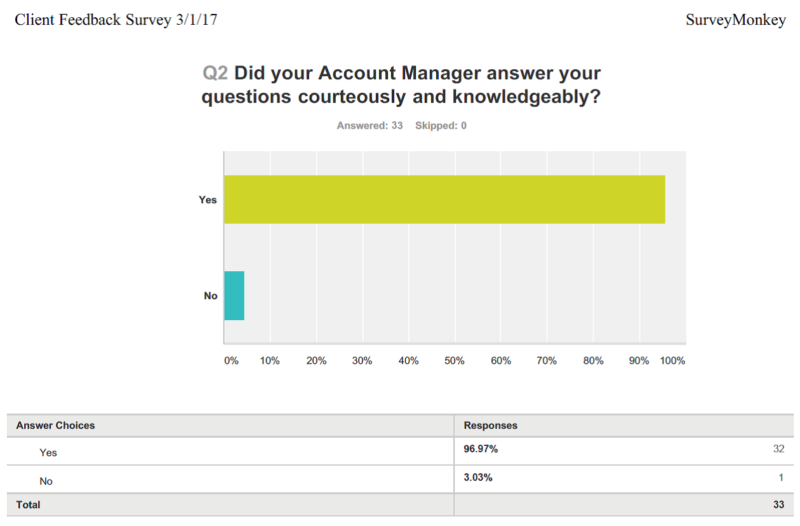Click the teal No bar
Image resolution: width=800 pixels, height=526 pixels.
tap(234, 295)
